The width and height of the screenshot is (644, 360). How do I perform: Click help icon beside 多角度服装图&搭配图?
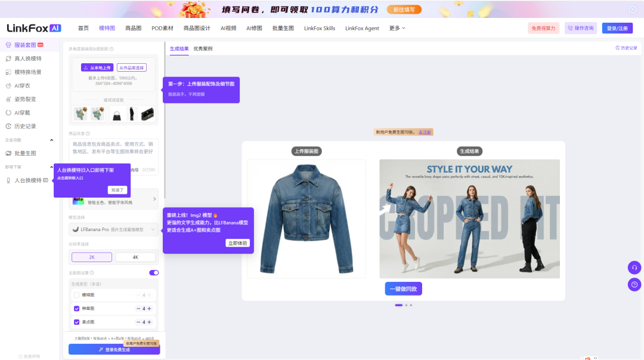click(112, 49)
